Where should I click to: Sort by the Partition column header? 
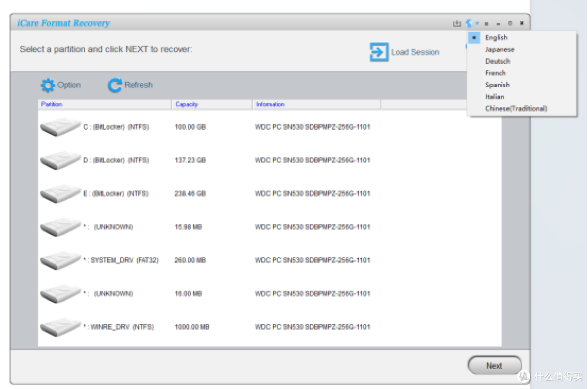click(105, 104)
